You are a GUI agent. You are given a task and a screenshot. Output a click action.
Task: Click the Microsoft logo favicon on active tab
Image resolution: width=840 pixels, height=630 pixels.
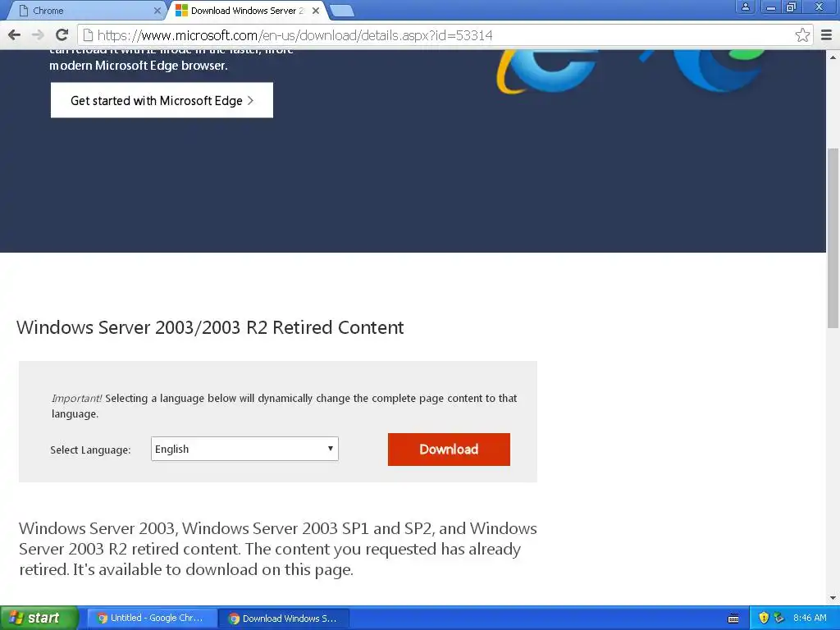[181, 10]
